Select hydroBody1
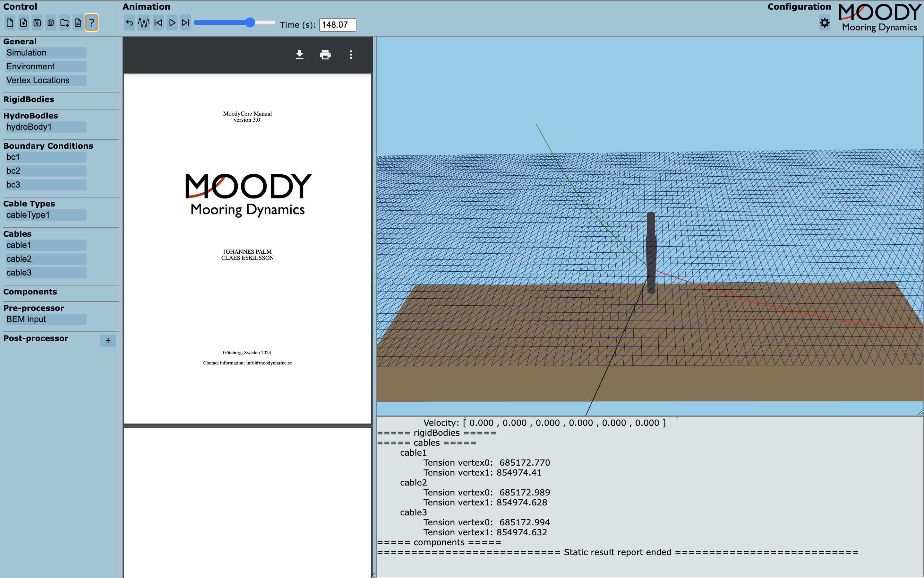This screenshot has height=578, width=924. click(46, 127)
